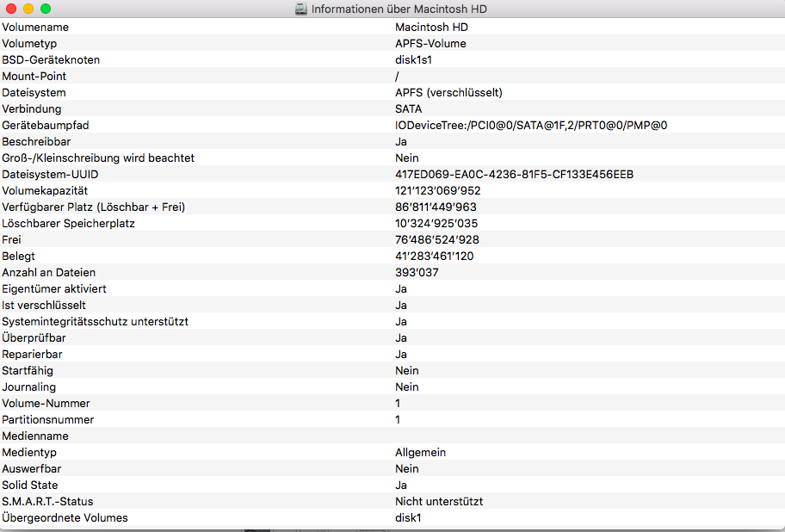The image size is (785, 532).
Task: Click the 'Übergeordnete Volumes' label
Action: coord(65,517)
